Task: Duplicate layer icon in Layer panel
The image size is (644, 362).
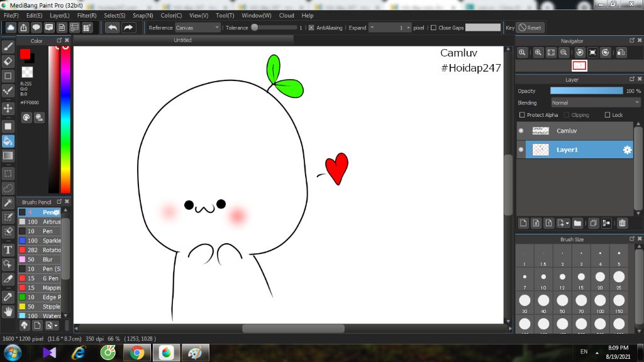Action: click(x=593, y=223)
